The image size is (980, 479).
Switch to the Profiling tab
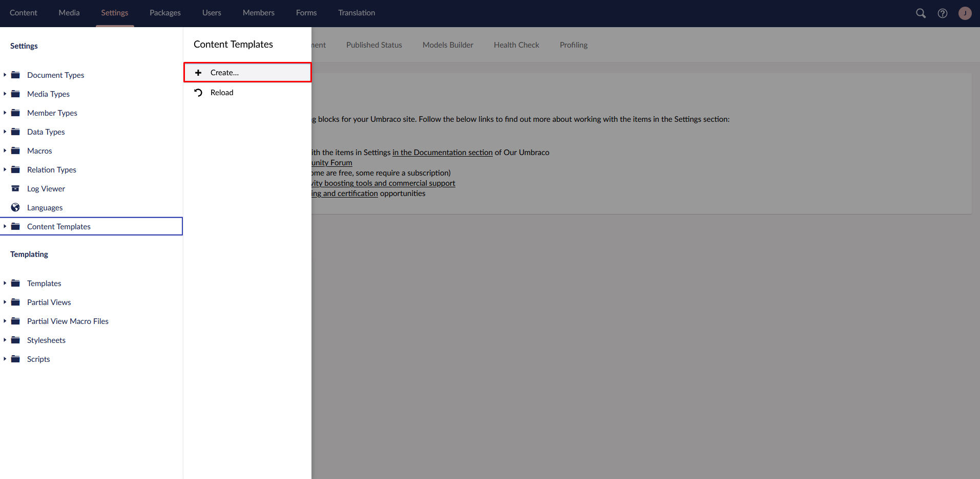pyautogui.click(x=573, y=45)
